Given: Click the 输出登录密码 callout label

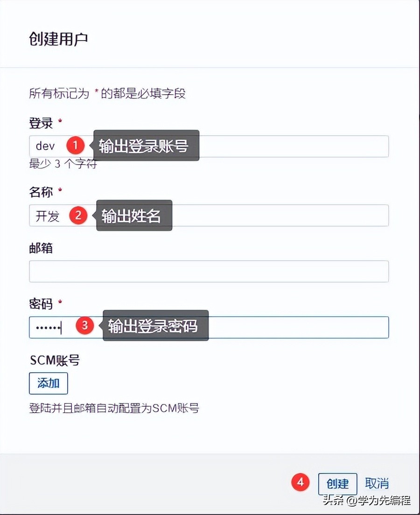Looking at the screenshot, I should (x=154, y=326).
